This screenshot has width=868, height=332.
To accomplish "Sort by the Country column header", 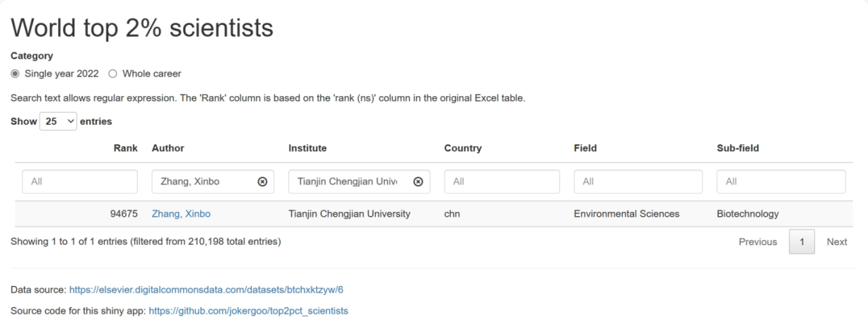I will tap(462, 148).
